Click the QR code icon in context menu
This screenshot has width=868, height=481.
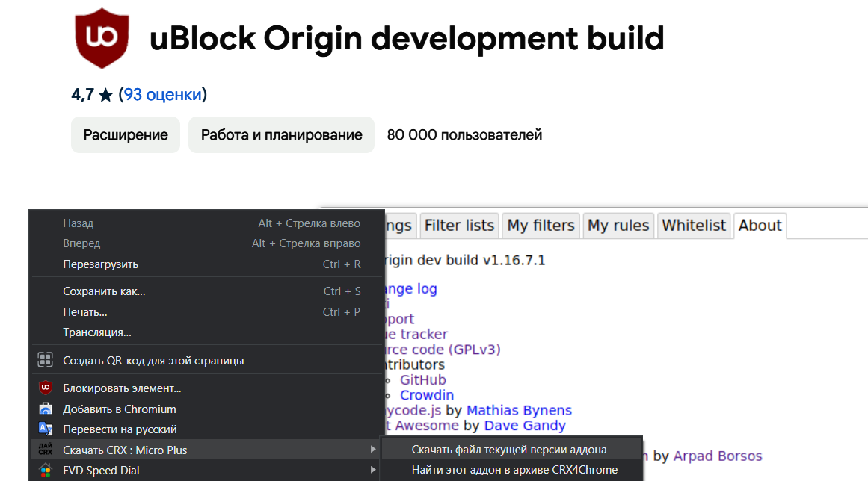click(46, 360)
